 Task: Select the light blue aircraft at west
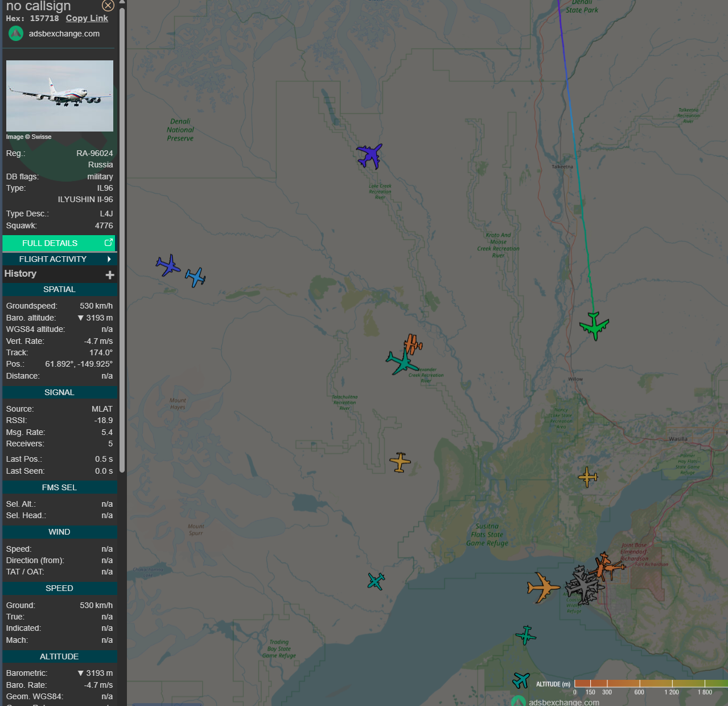coord(195,277)
